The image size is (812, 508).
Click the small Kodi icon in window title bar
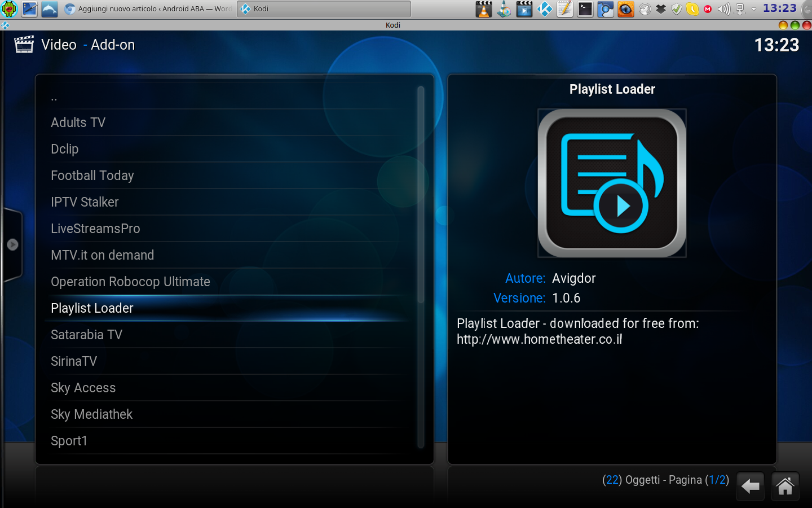(5, 25)
